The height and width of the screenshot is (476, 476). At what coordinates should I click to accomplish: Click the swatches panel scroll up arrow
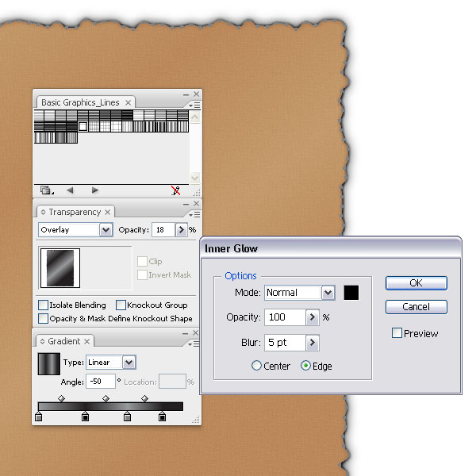coord(195,117)
